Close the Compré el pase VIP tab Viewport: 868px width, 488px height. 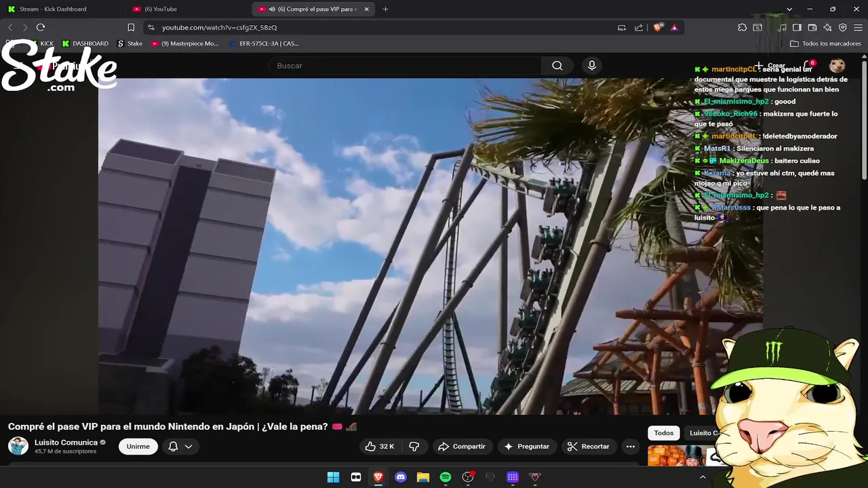(x=367, y=9)
